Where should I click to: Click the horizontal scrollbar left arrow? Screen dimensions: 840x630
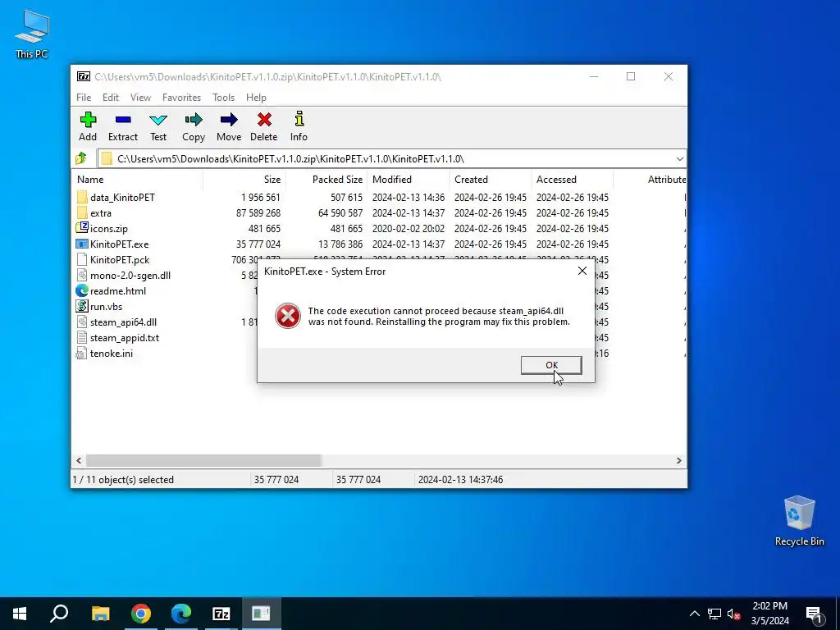pyautogui.click(x=80, y=461)
